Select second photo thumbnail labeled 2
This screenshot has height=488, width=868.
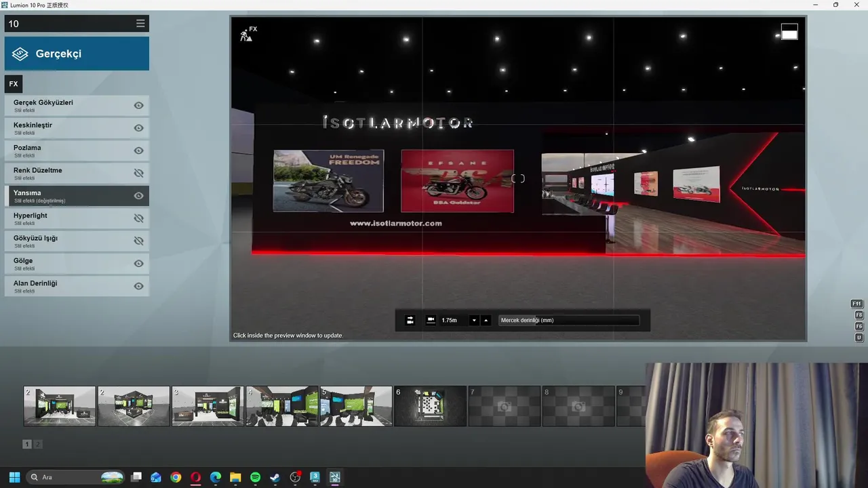134,406
